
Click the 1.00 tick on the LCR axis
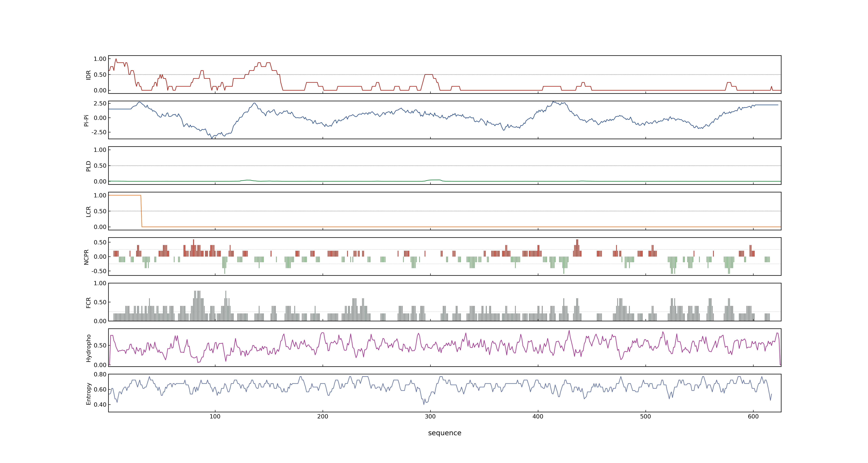100,195
